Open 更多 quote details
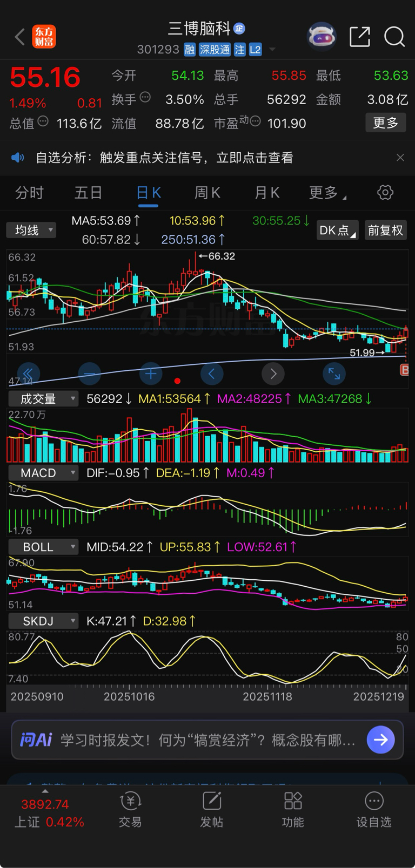 coord(386,123)
